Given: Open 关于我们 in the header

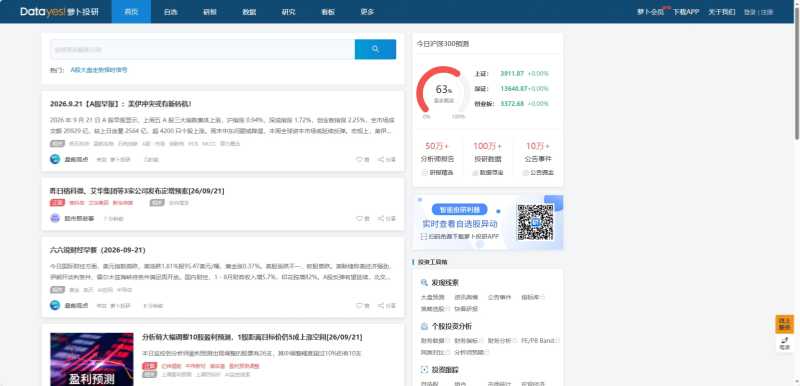Looking at the screenshot, I should pos(721,12).
